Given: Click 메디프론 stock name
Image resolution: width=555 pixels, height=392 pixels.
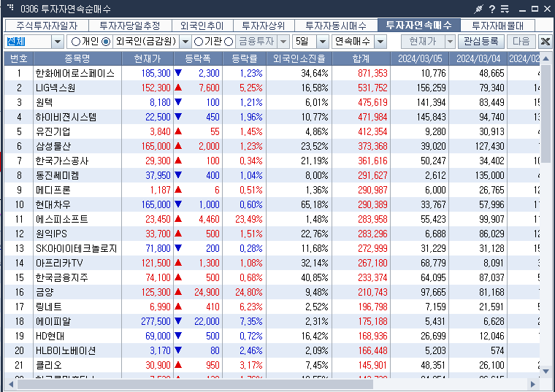Looking at the screenshot, I should point(53,190).
